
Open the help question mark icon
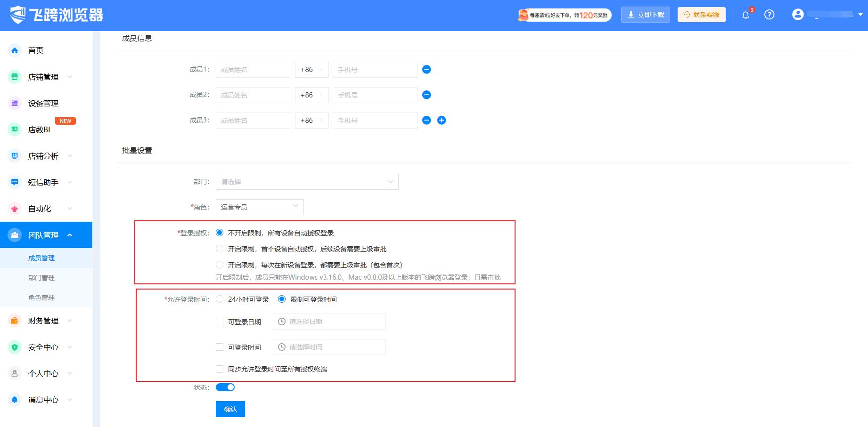click(770, 15)
